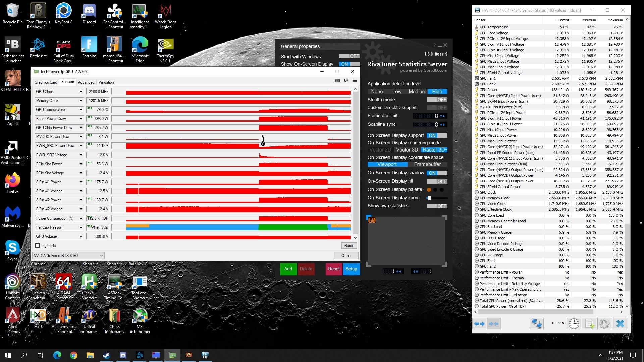Click GPU-Z Reset button

coord(349,246)
